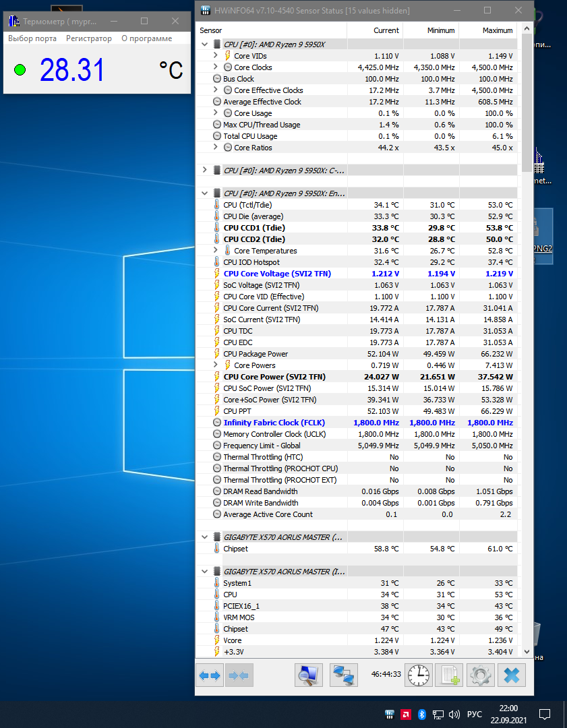Click the thermometer icon of Chipset 58.8 °C row
The image size is (567, 728).
coord(216,549)
